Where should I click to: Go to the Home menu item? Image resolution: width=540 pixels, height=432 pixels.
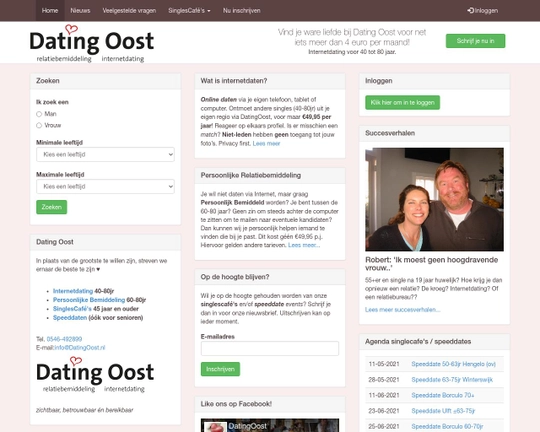pos(50,11)
